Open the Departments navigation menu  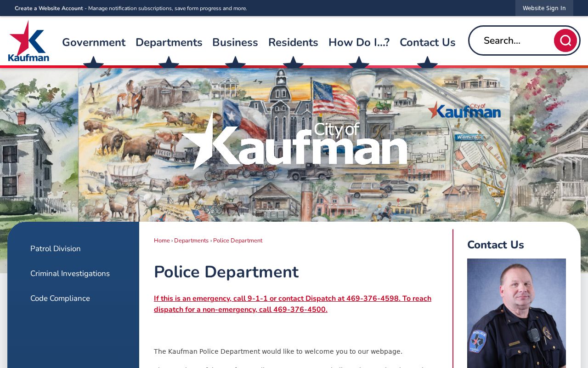(x=169, y=42)
